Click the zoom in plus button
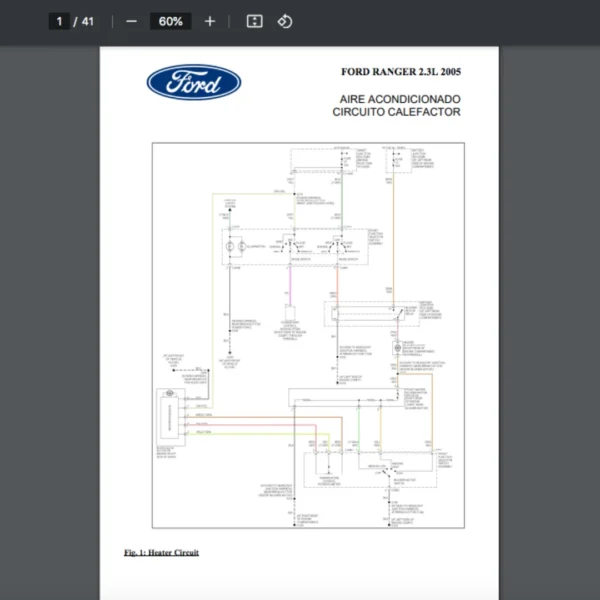This screenshot has height=600, width=600. pos(210,21)
